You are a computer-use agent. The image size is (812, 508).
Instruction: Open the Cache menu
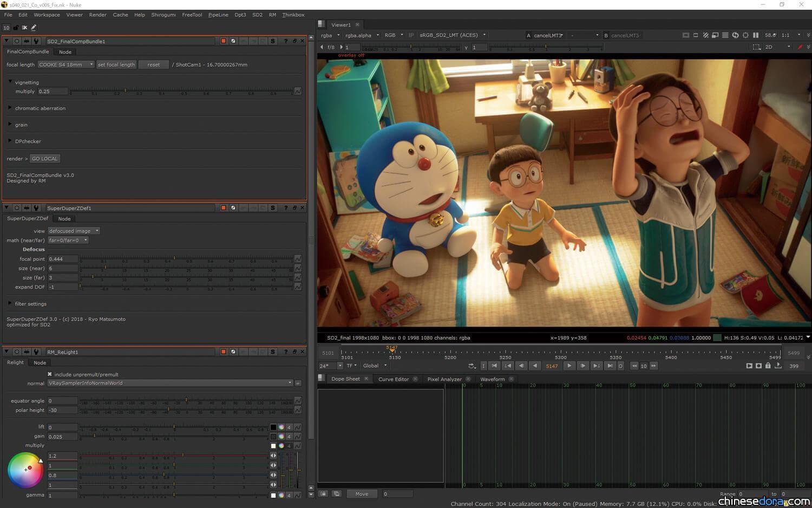120,15
